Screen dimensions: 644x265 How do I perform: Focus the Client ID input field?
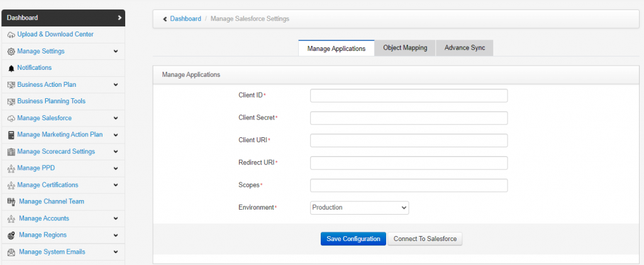pos(409,96)
